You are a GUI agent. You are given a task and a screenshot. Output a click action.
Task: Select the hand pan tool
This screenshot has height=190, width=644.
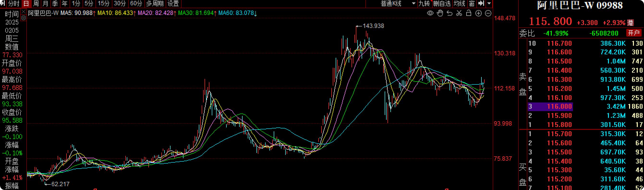(x=440, y=13)
